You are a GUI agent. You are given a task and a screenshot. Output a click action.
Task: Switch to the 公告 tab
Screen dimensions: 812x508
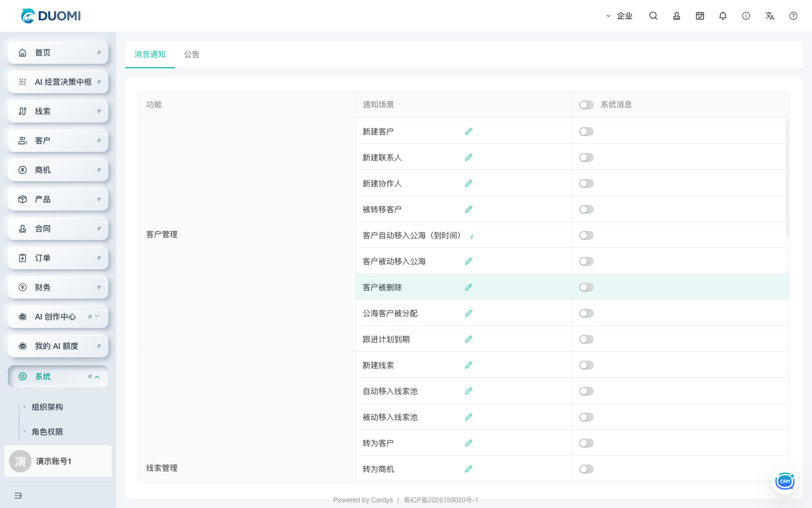[192, 54]
